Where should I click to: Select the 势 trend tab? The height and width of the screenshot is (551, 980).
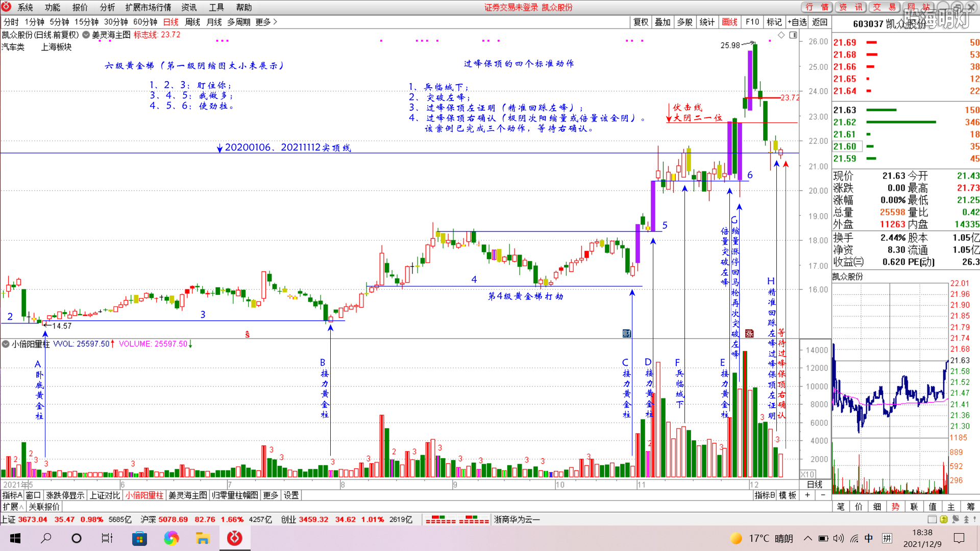896,507
